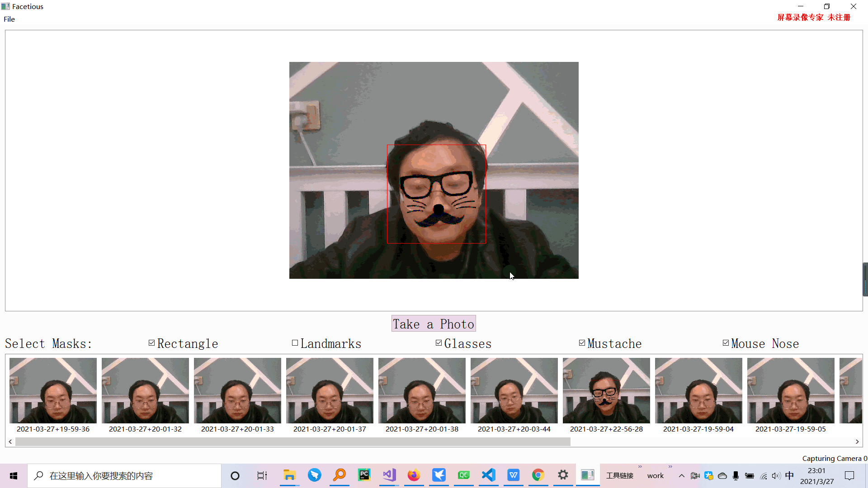This screenshot has width=868, height=488.
Task: Click the 中 input method indicator
Action: (x=789, y=475)
